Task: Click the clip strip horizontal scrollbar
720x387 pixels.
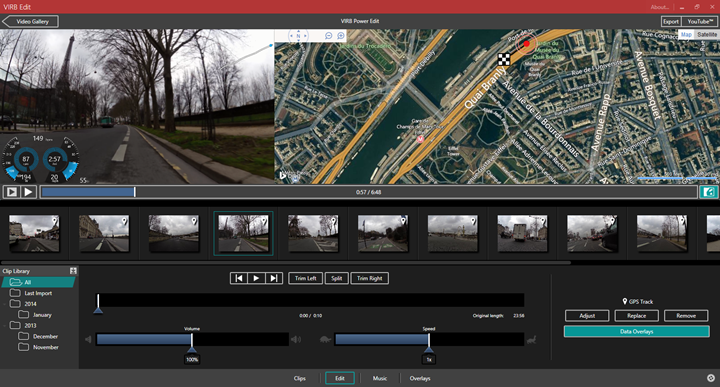Action: tap(286, 263)
